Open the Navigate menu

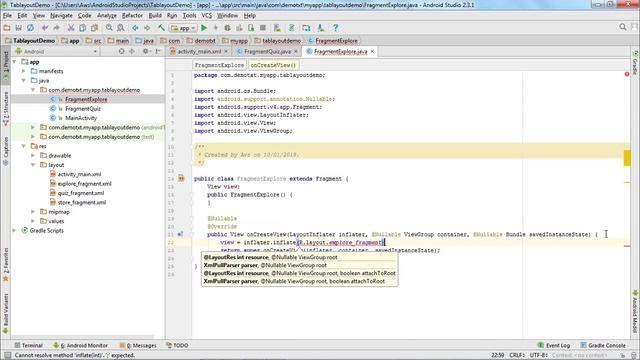click(x=61, y=16)
